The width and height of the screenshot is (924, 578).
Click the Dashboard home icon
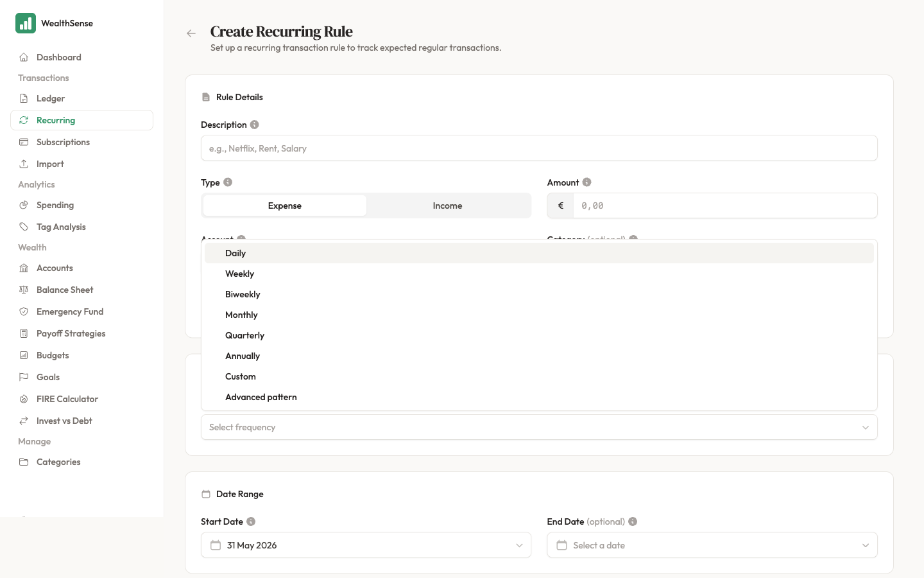point(24,57)
